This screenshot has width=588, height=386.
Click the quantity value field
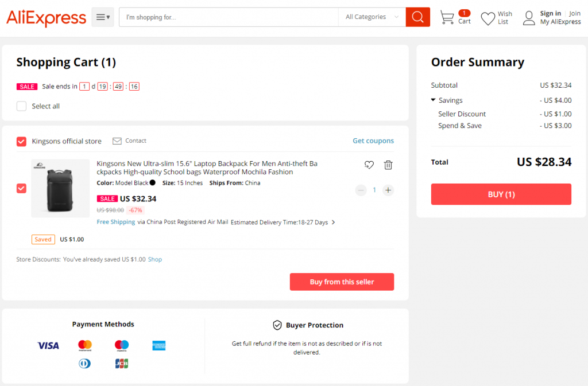[374, 190]
